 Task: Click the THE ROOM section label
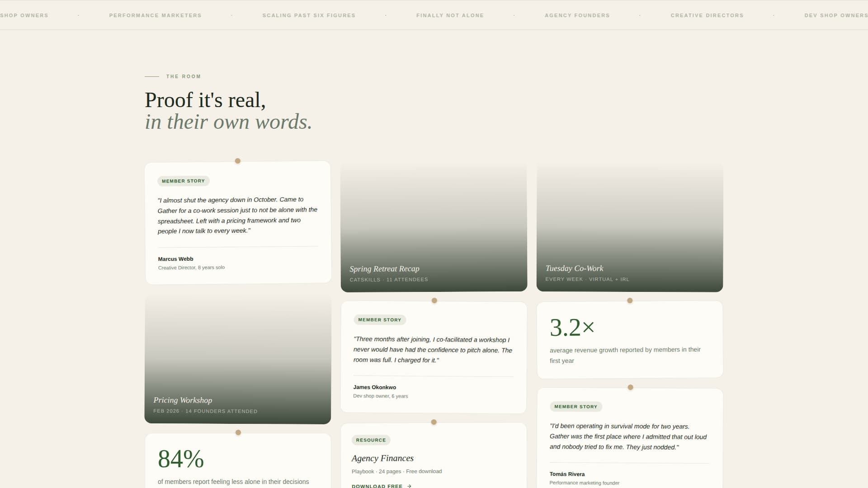pos(183,76)
